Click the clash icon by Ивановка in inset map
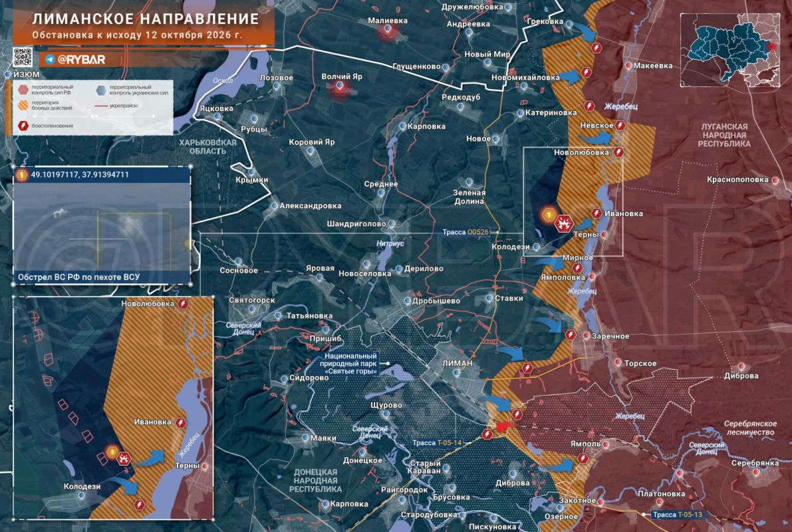Screen dimensions: 792x532 coord(181,423)
